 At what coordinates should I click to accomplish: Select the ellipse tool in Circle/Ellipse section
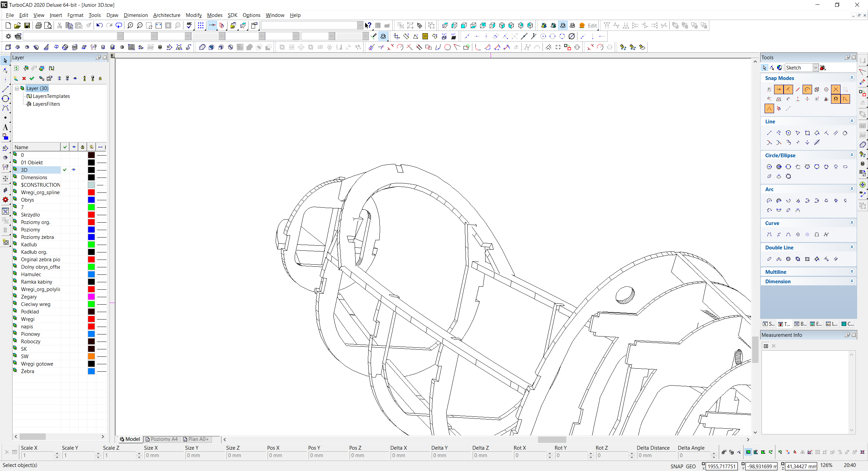click(x=845, y=167)
